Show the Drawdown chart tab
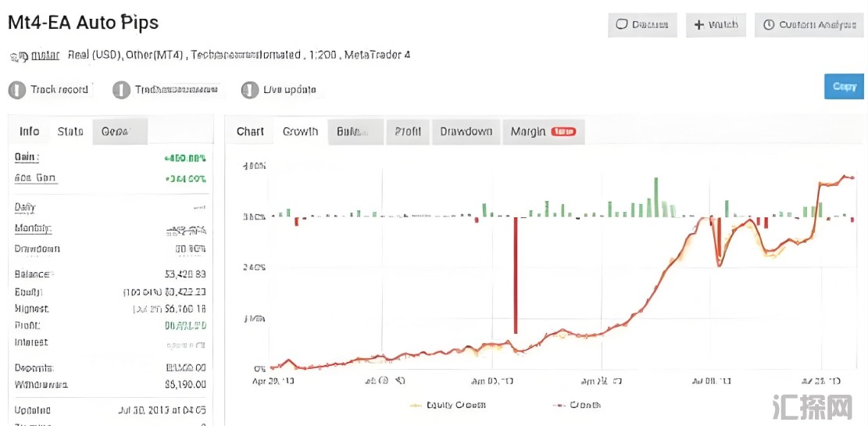 coord(466,132)
